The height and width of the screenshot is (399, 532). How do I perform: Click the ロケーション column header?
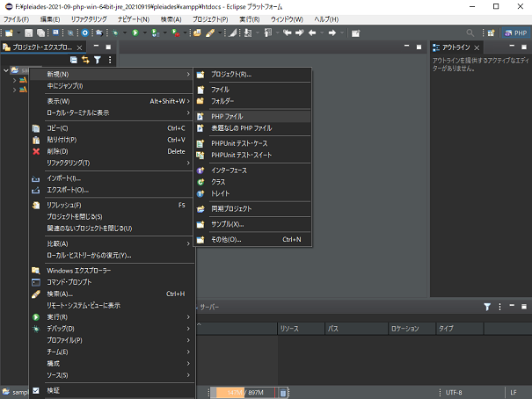point(412,329)
